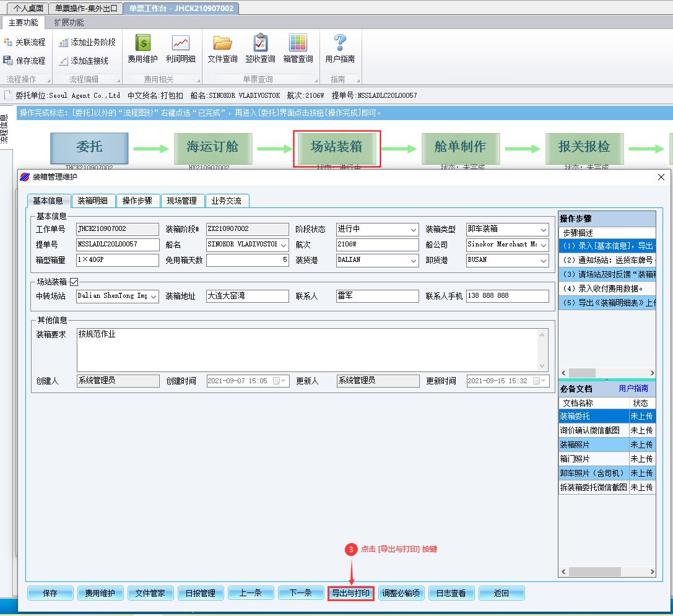Open 用户指南 help icon
673x616 pixels.
coord(340,50)
